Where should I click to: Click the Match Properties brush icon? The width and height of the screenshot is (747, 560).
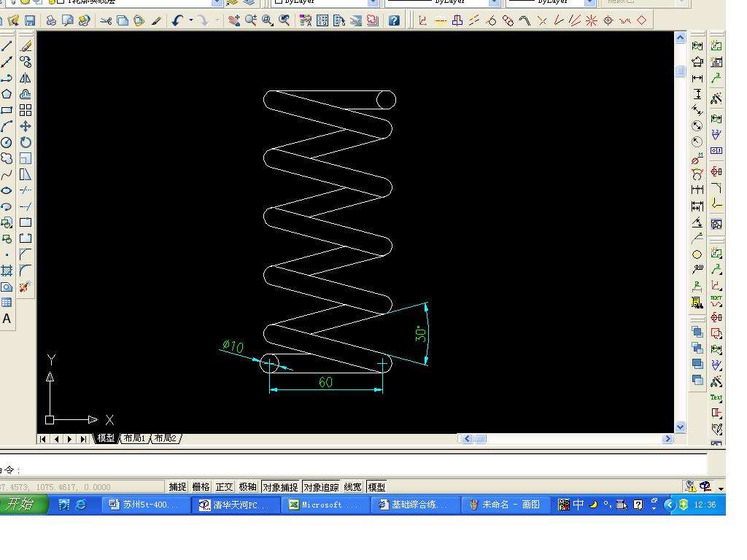156,20
